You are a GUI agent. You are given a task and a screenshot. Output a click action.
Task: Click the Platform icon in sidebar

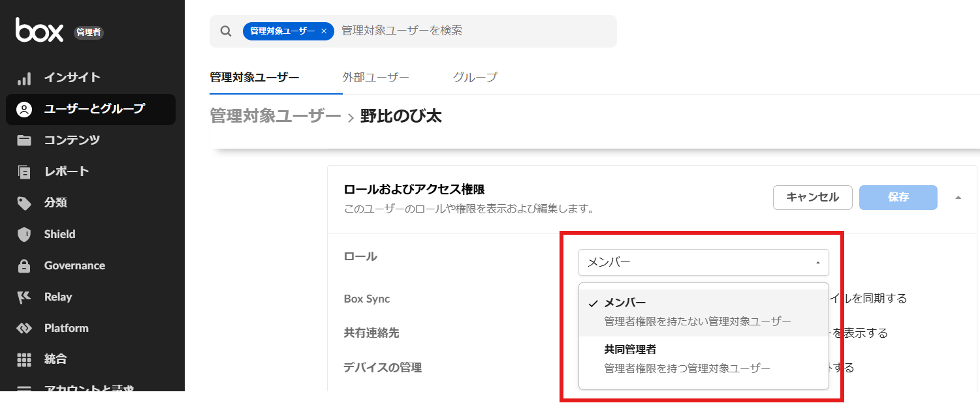(x=24, y=328)
